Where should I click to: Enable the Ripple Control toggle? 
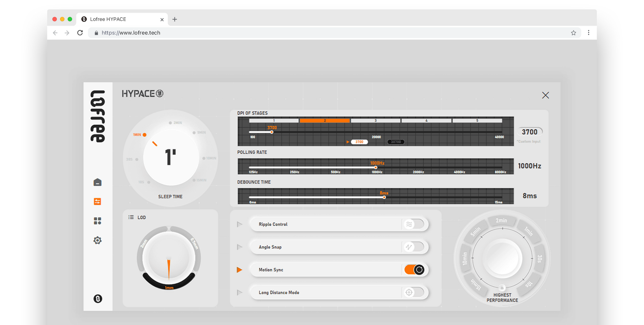click(x=414, y=224)
